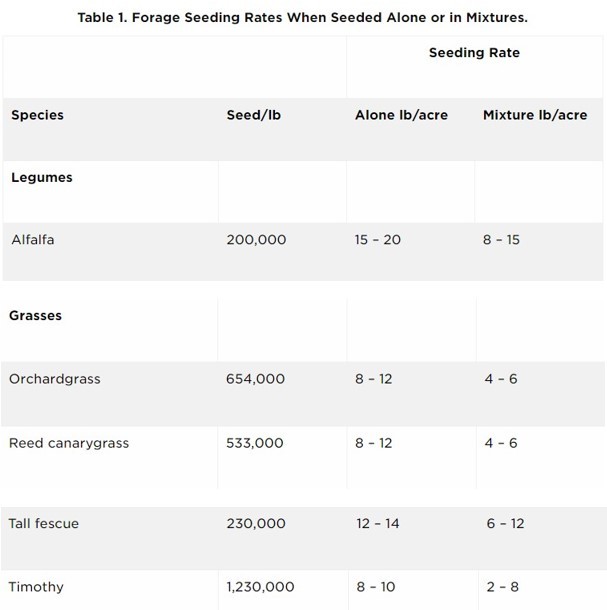Click the Species column header
607x610 pixels.
[x=37, y=115]
